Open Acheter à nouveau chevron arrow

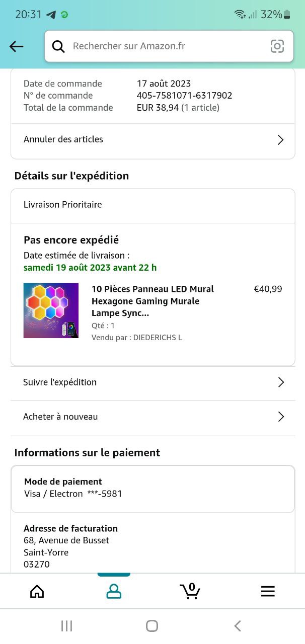[281, 417]
